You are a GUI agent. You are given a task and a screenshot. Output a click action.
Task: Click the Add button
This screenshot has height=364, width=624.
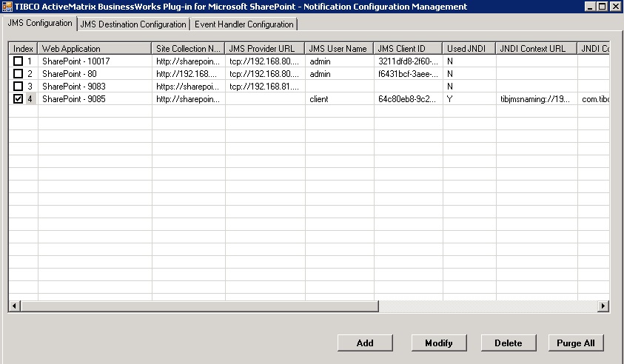(x=365, y=343)
